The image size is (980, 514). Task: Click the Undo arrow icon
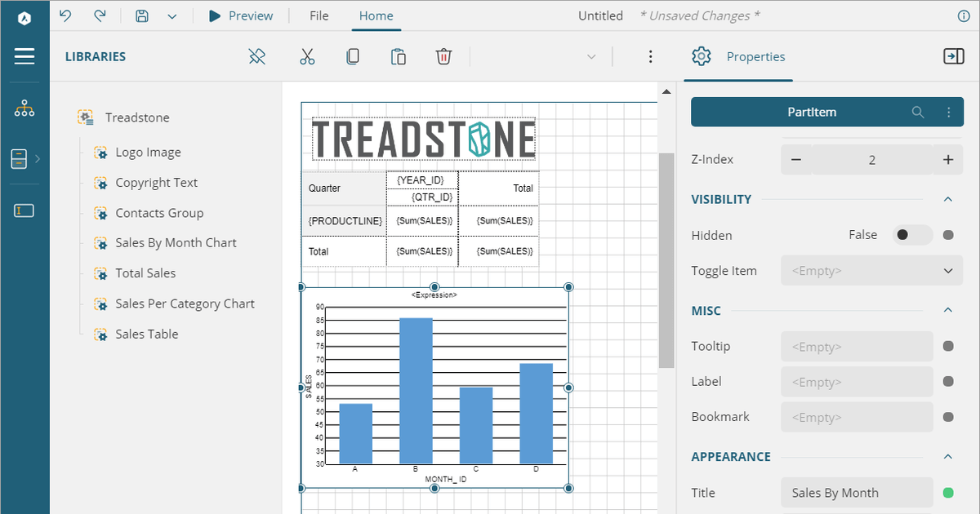(x=66, y=16)
